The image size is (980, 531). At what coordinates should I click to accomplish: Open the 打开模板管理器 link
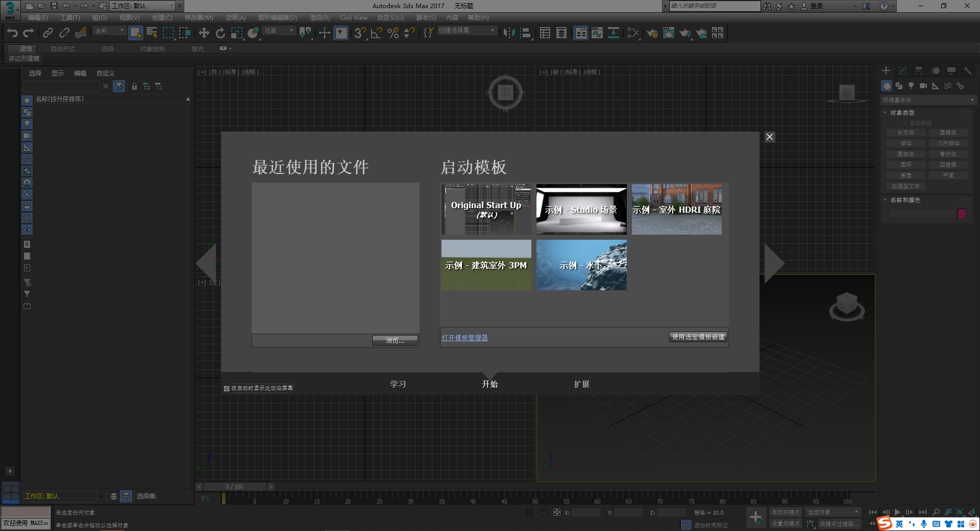pos(464,338)
